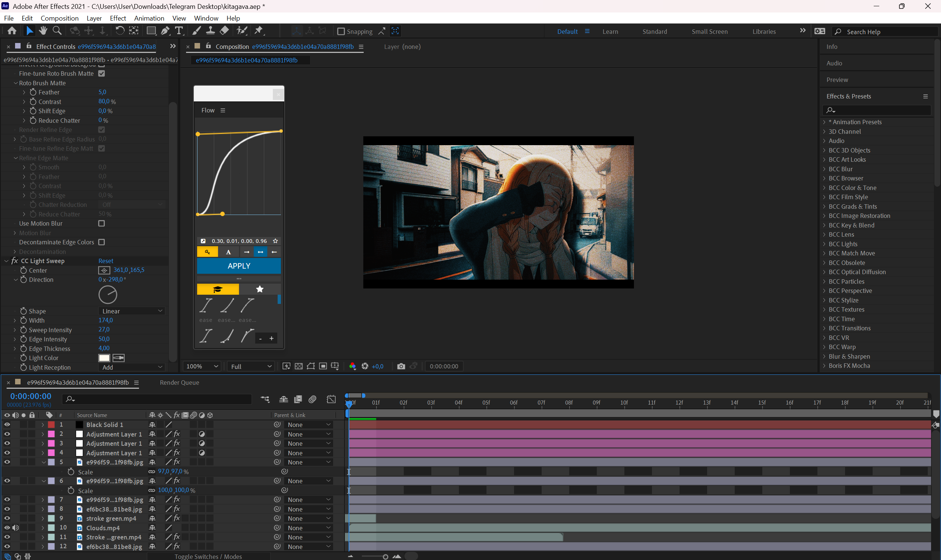Click the Flow favorites star tab
This screenshot has height=560, width=941.
(x=260, y=289)
